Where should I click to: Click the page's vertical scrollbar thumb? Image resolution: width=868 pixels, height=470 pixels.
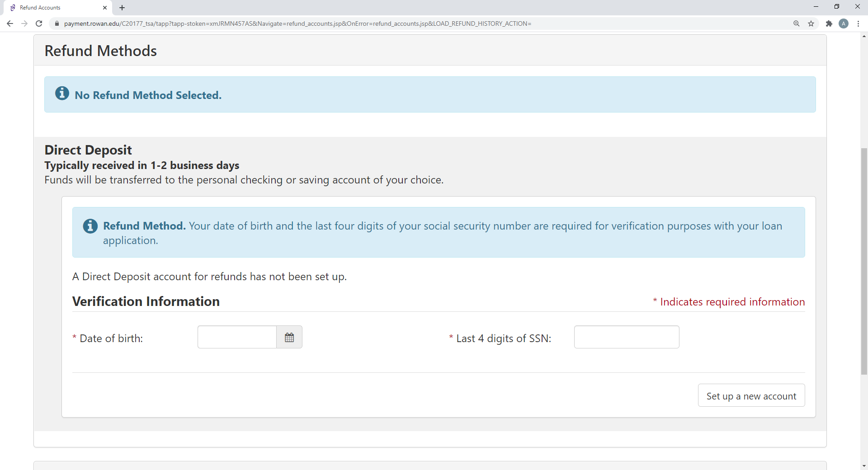[x=864, y=261]
